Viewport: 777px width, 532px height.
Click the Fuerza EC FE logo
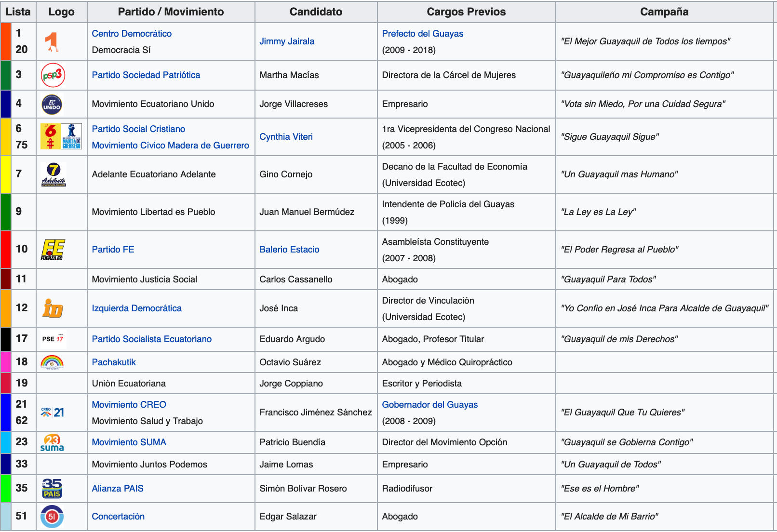(x=53, y=250)
